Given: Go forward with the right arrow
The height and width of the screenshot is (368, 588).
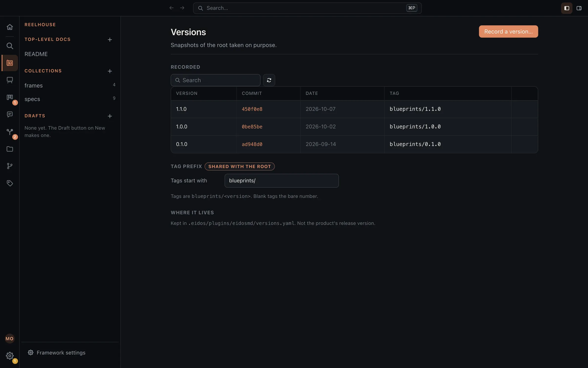Looking at the screenshot, I should (182, 8).
